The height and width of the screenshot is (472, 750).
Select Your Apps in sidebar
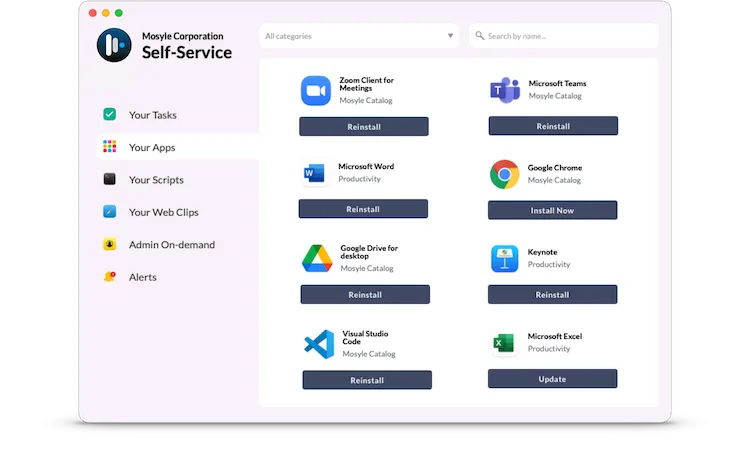pyautogui.click(x=177, y=147)
